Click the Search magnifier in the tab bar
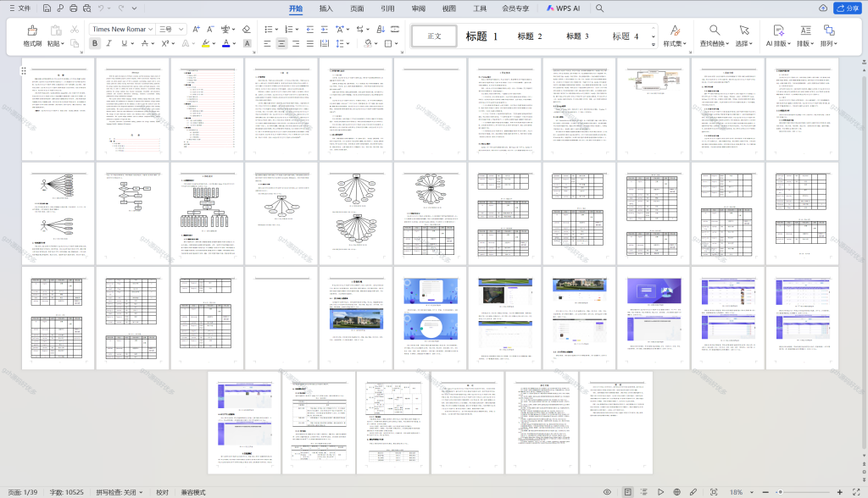Image resolution: width=868 pixels, height=498 pixels. (599, 8)
